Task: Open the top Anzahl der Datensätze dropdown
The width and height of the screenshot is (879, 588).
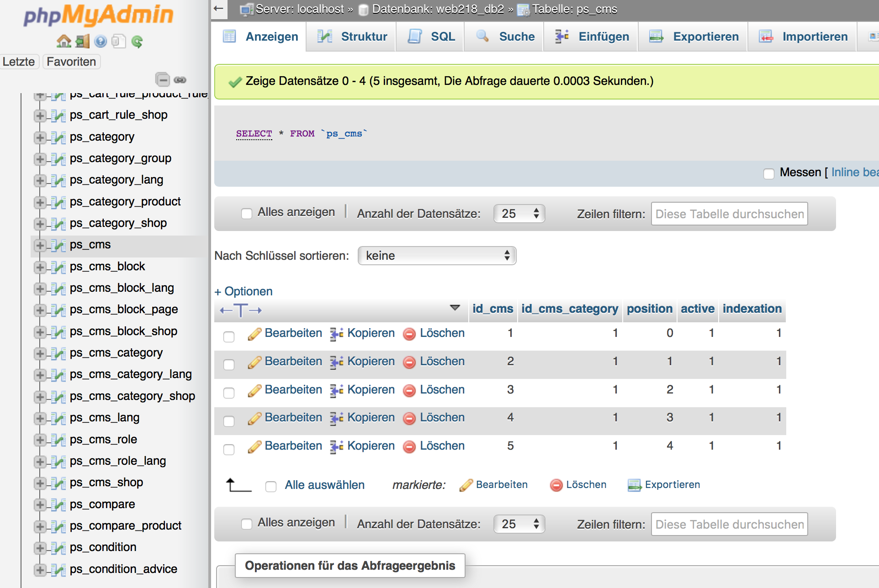Action: click(x=519, y=214)
